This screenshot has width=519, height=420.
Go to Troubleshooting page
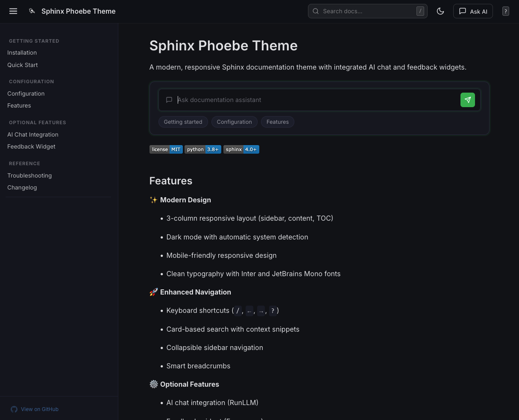pos(29,175)
